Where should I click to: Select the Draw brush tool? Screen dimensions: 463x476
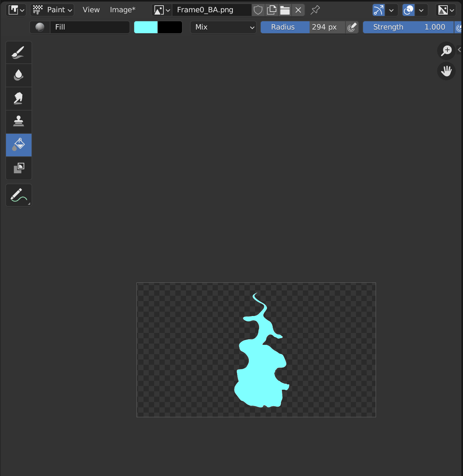[19, 52]
